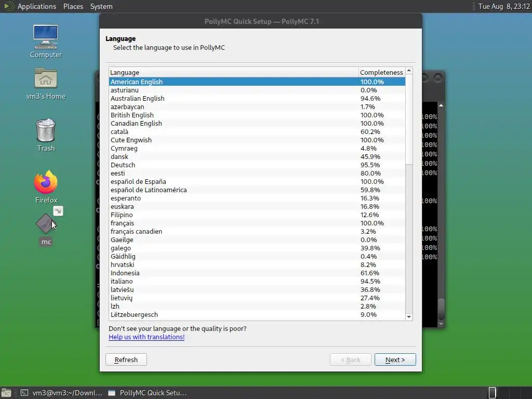The width and height of the screenshot is (532, 399).
Task: Select hrvatski language row
Action: pos(257,264)
